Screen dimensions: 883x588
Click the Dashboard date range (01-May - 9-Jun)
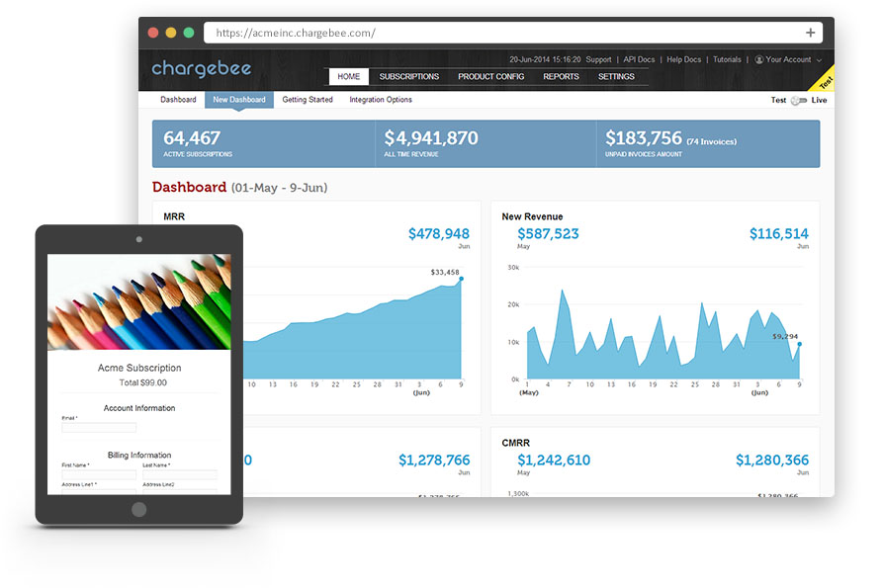[279, 188]
